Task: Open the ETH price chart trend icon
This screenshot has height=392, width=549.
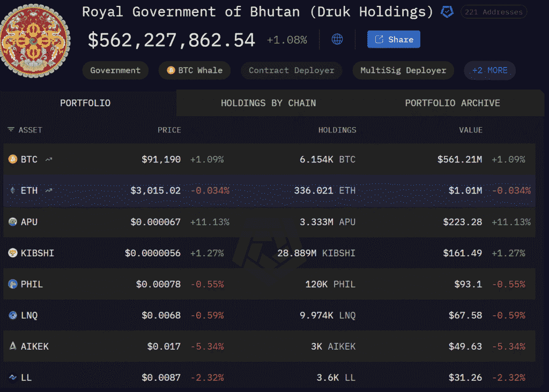Action: click(x=49, y=190)
